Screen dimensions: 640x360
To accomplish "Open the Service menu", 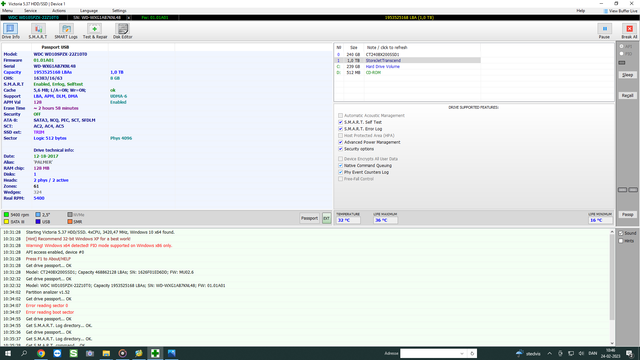I will click(x=30, y=11).
